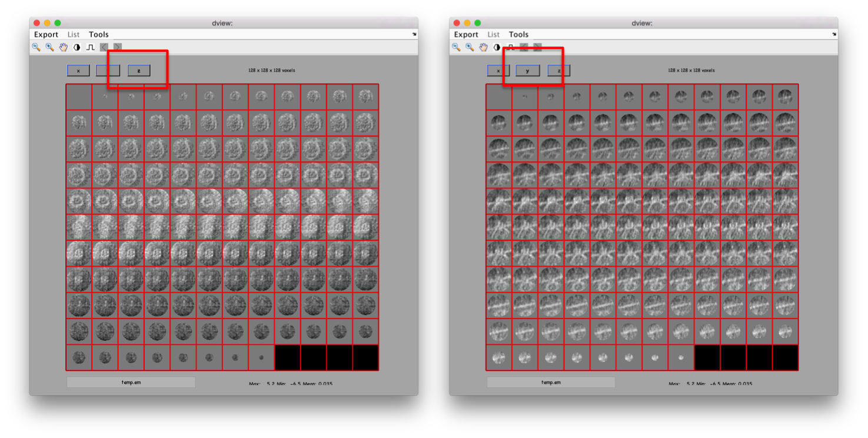Open the Export menu in right window
This screenshot has width=868, height=438.
tap(466, 35)
